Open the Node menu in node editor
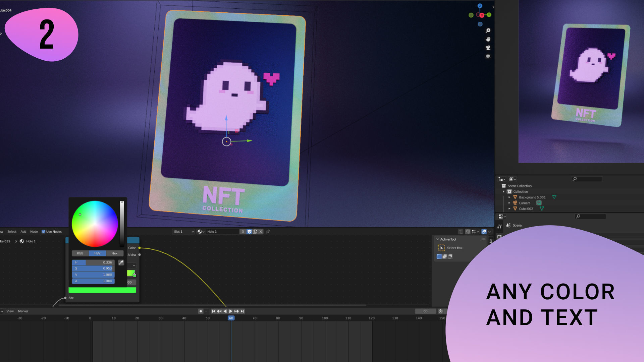 tap(34, 232)
